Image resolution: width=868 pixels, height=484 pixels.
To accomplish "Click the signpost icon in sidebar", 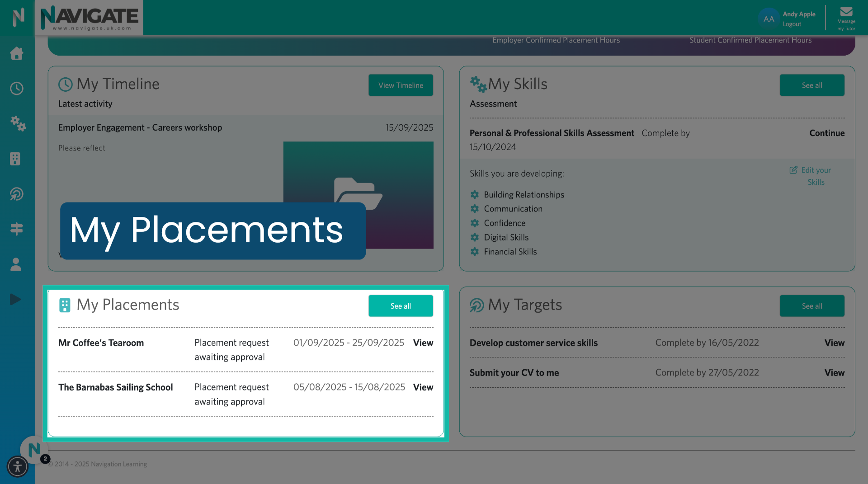I will [x=17, y=229].
